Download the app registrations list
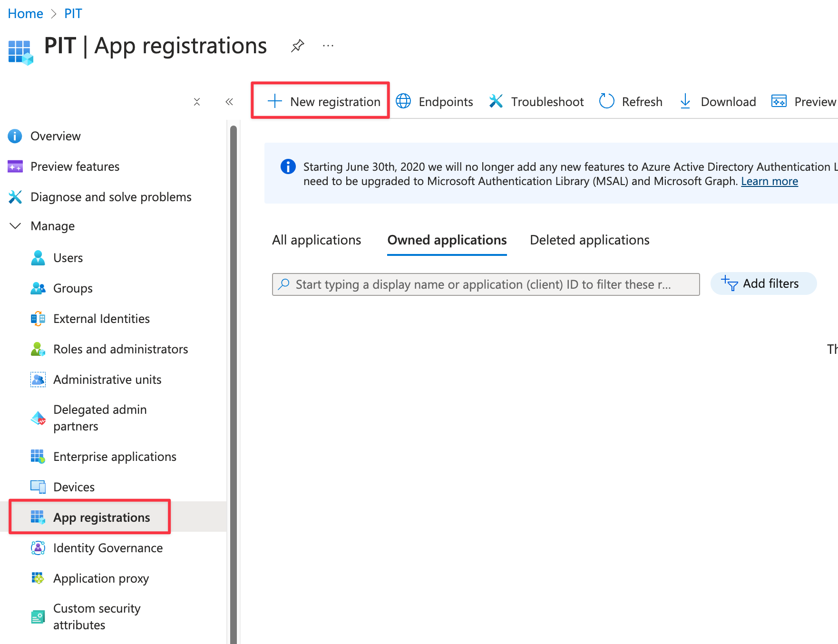This screenshot has height=644, width=838. [x=718, y=101]
